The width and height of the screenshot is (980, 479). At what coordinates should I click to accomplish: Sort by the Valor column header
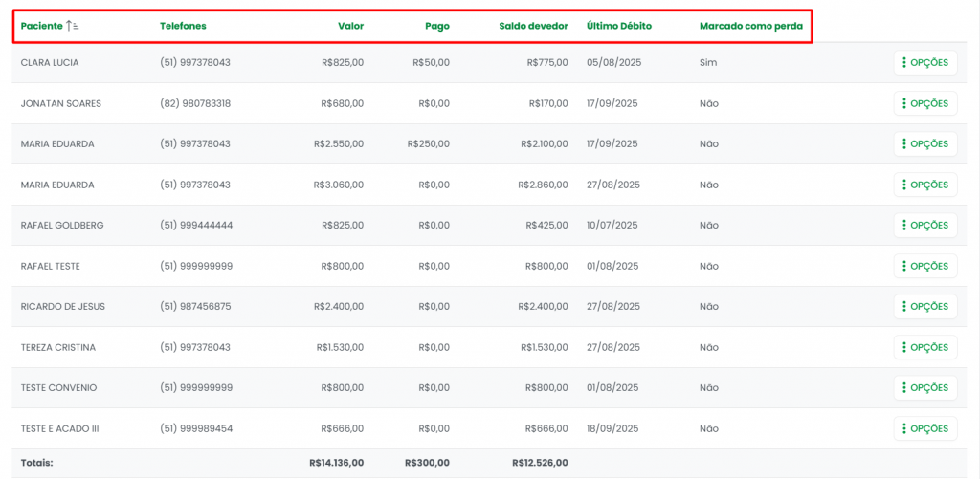[x=350, y=26]
